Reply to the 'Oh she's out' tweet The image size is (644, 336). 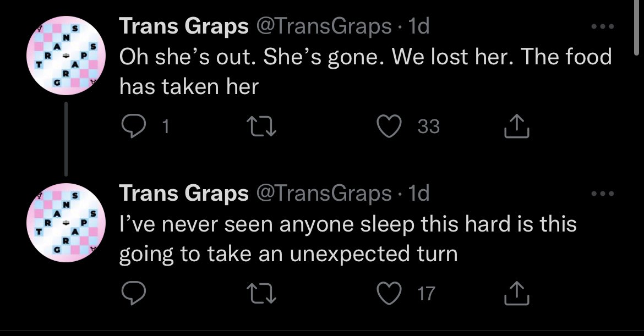pos(132,127)
